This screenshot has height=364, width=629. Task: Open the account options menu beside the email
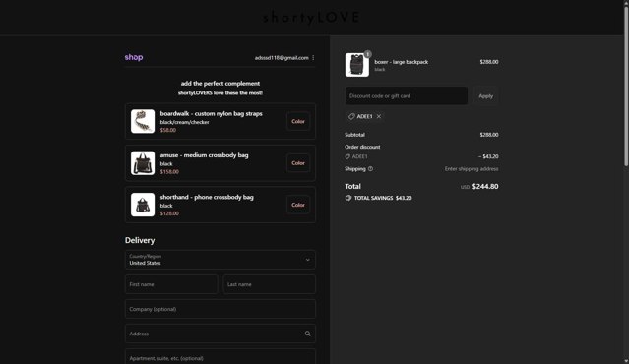313,58
